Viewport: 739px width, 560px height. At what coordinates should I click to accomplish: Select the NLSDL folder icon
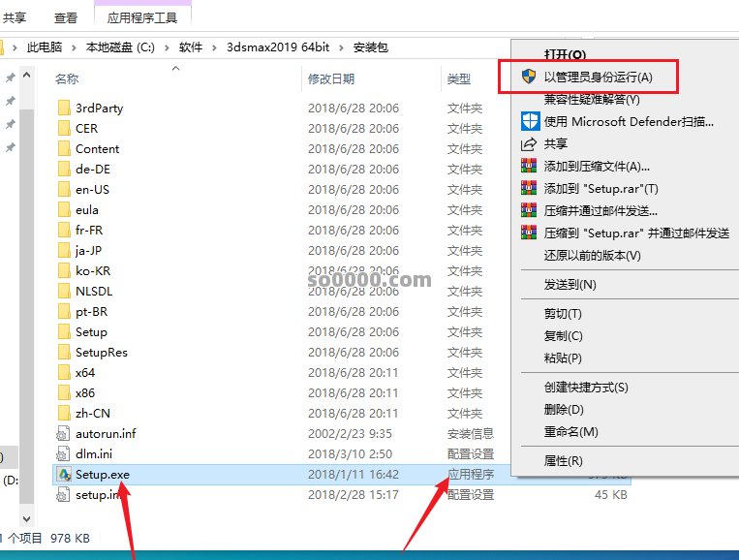click(x=64, y=291)
